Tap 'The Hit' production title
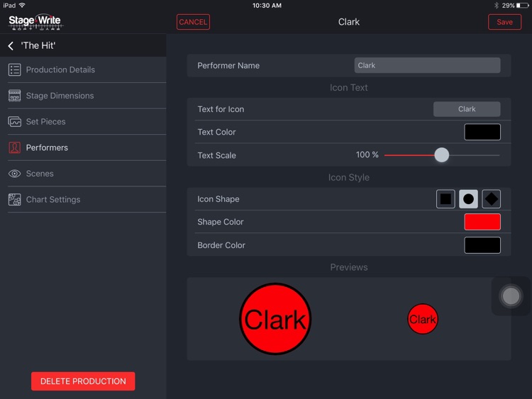This screenshot has width=532, height=399. pos(38,45)
